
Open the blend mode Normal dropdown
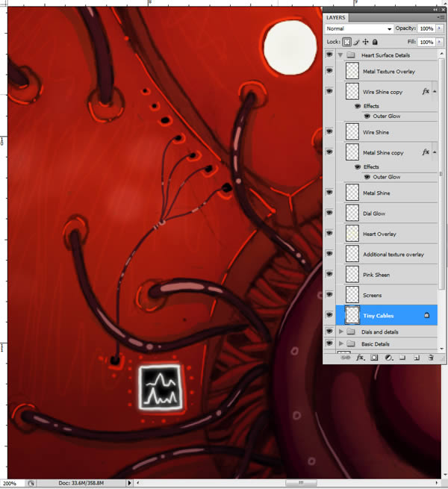[359, 28]
